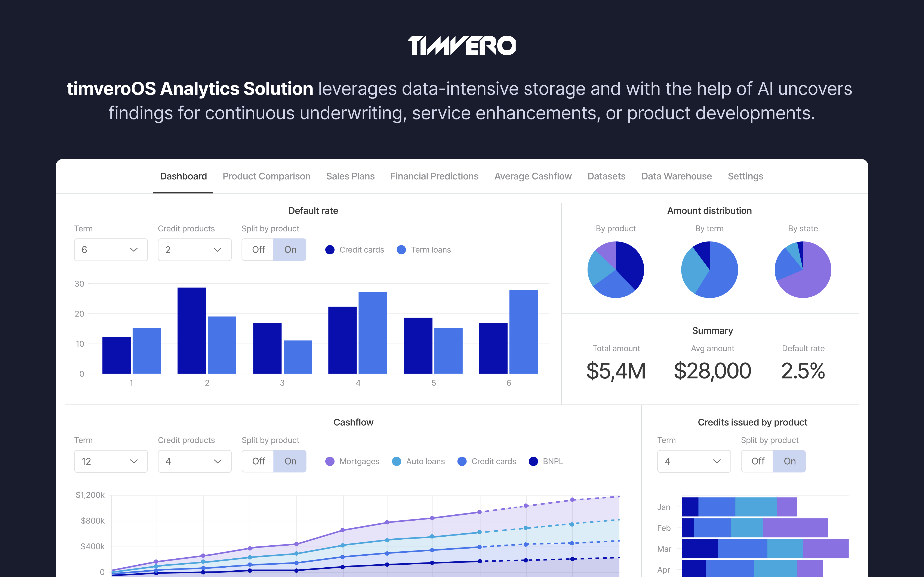Go to the Data Warehouse tab
The width and height of the screenshot is (924, 577).
point(676,176)
